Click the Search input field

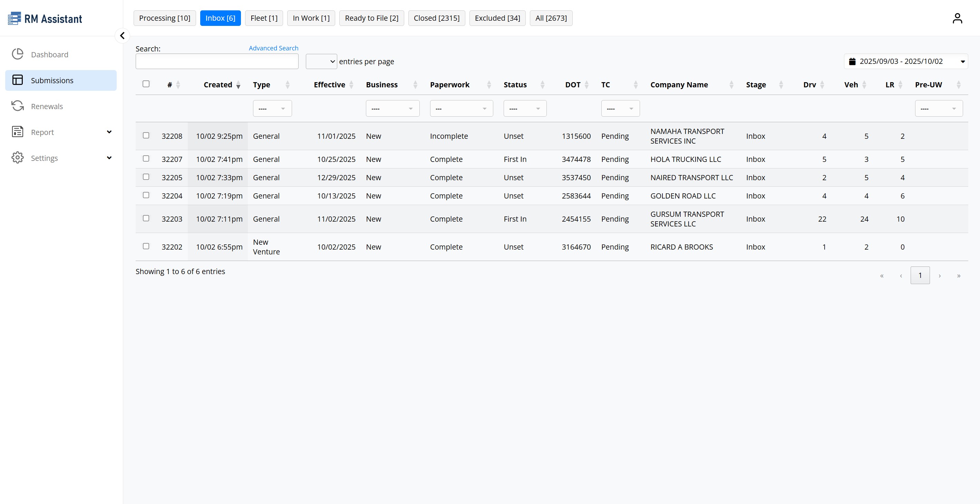pyautogui.click(x=217, y=62)
